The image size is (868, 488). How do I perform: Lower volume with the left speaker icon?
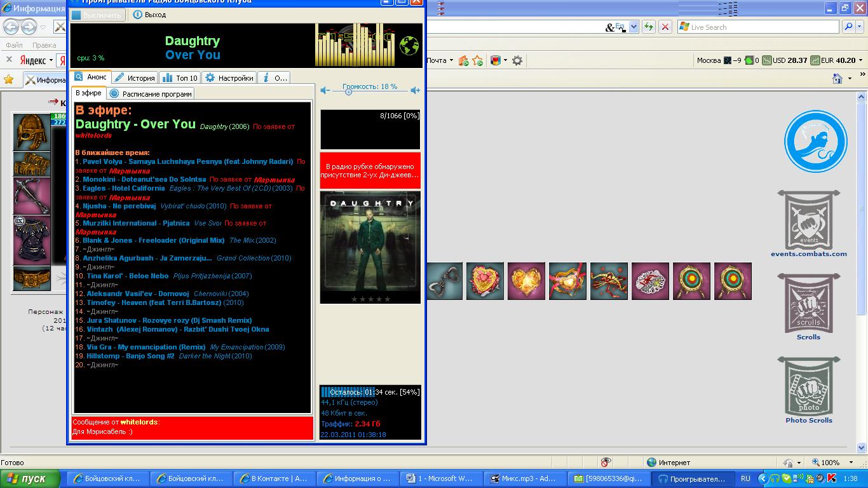[x=325, y=91]
